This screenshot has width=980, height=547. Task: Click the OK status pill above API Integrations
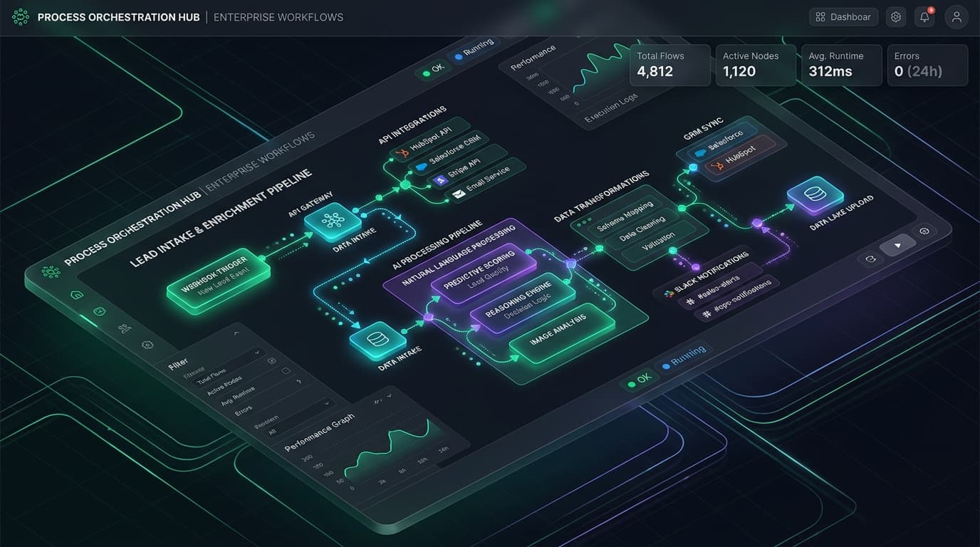pyautogui.click(x=433, y=68)
